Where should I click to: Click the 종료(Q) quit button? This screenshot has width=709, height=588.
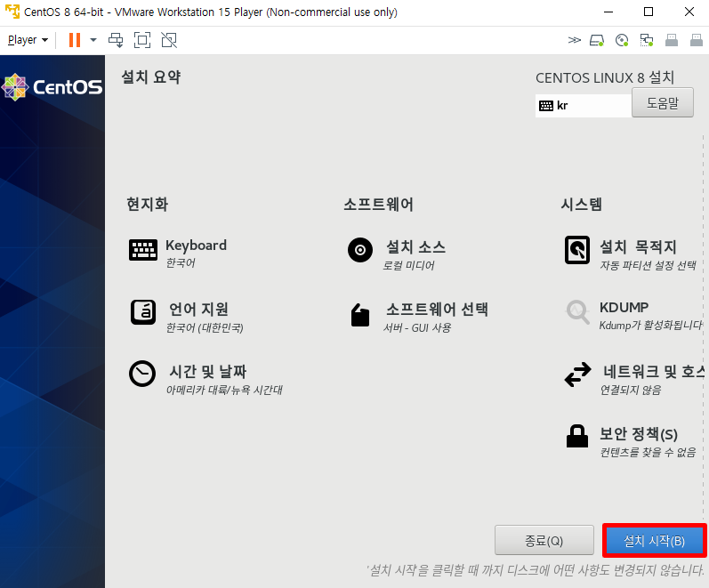click(544, 540)
